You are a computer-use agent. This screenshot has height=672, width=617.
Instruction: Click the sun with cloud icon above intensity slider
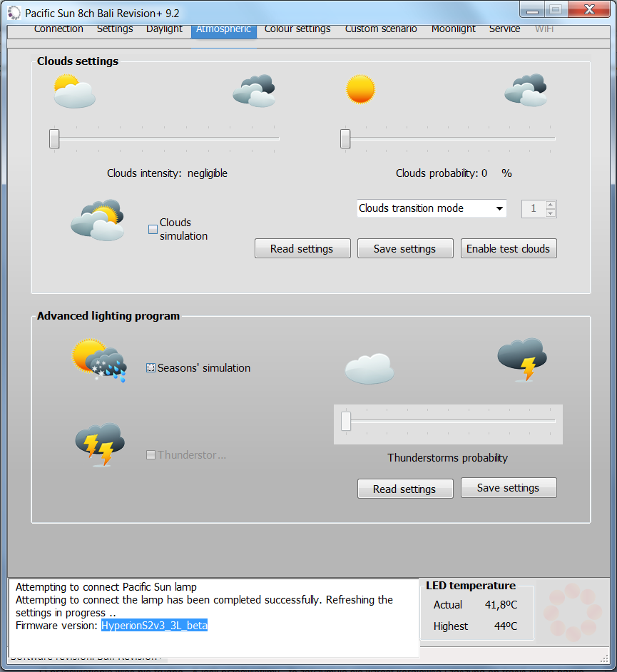(74, 92)
